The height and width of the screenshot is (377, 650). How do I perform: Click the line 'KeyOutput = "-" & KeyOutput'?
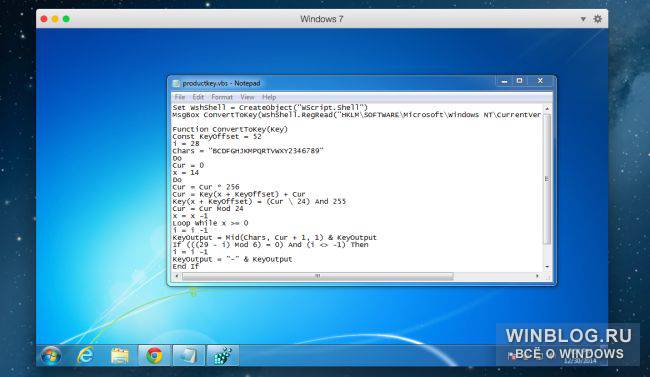232,259
